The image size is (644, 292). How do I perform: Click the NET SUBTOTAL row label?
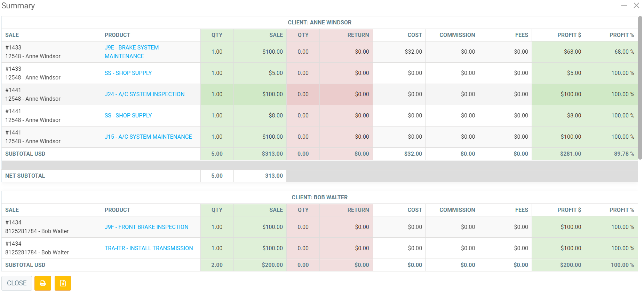coord(25,176)
